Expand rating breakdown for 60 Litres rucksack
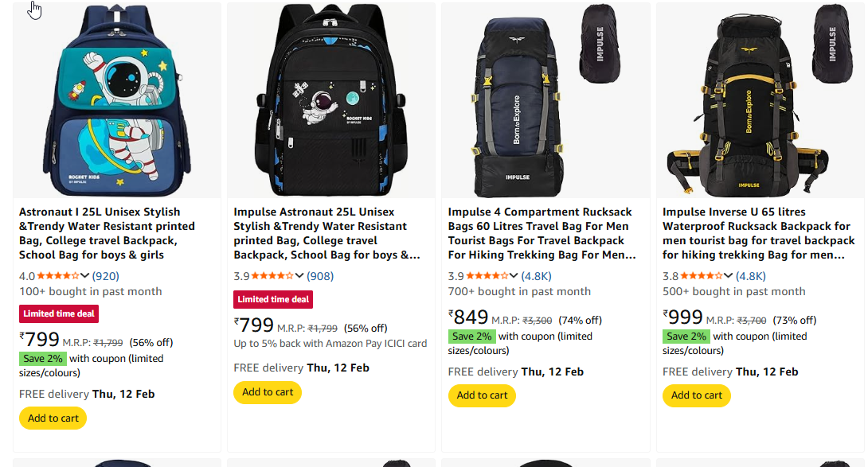Image resolution: width=868 pixels, height=467 pixels. click(x=514, y=276)
